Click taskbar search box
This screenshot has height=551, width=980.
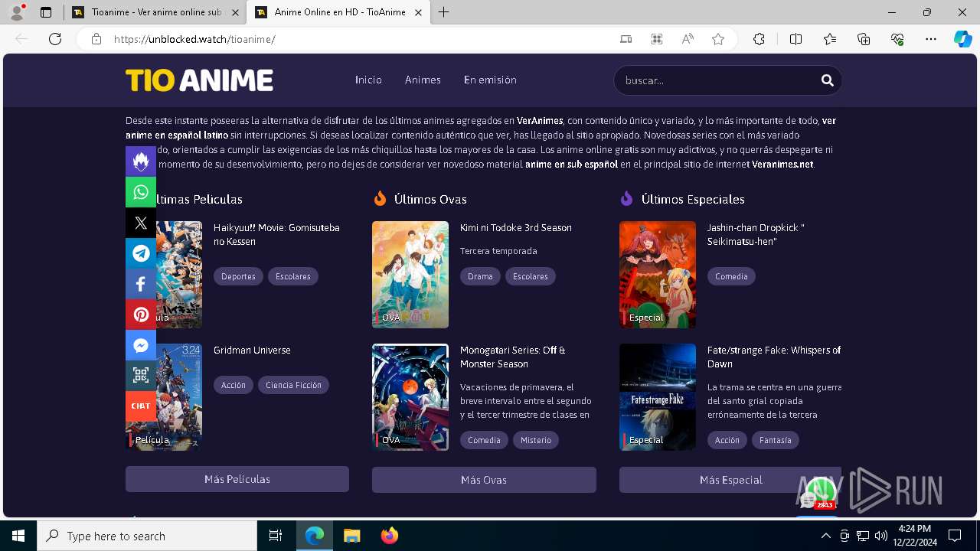pos(147,536)
